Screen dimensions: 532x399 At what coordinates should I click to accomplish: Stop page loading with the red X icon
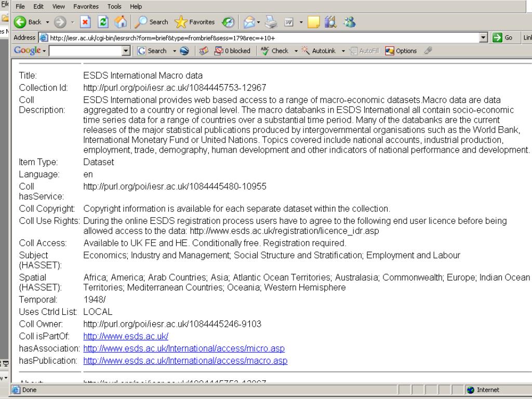coord(85,22)
